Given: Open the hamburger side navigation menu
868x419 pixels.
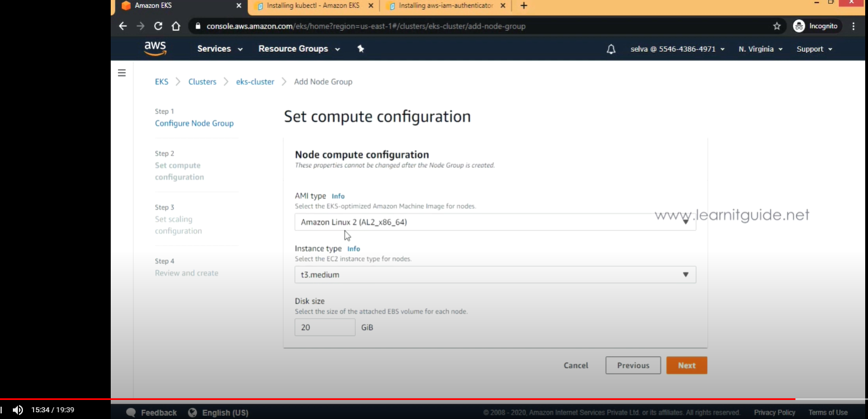Looking at the screenshot, I should pyautogui.click(x=122, y=73).
